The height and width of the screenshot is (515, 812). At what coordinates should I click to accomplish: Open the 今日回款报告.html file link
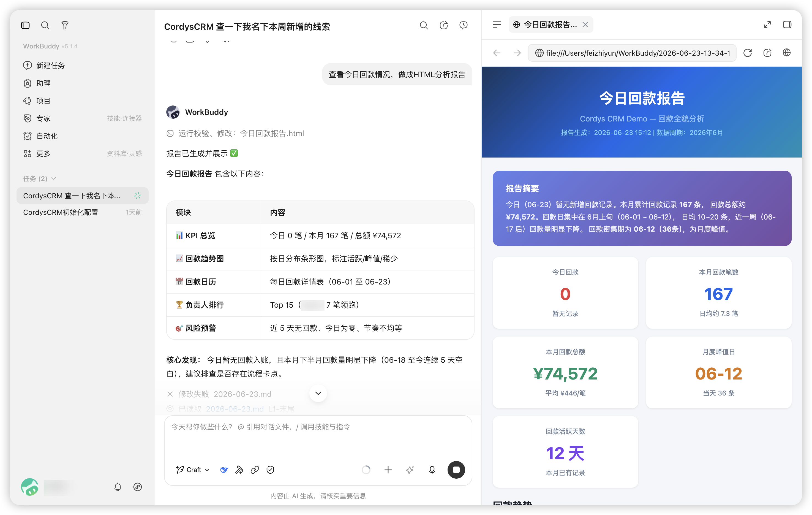pyautogui.click(x=272, y=133)
